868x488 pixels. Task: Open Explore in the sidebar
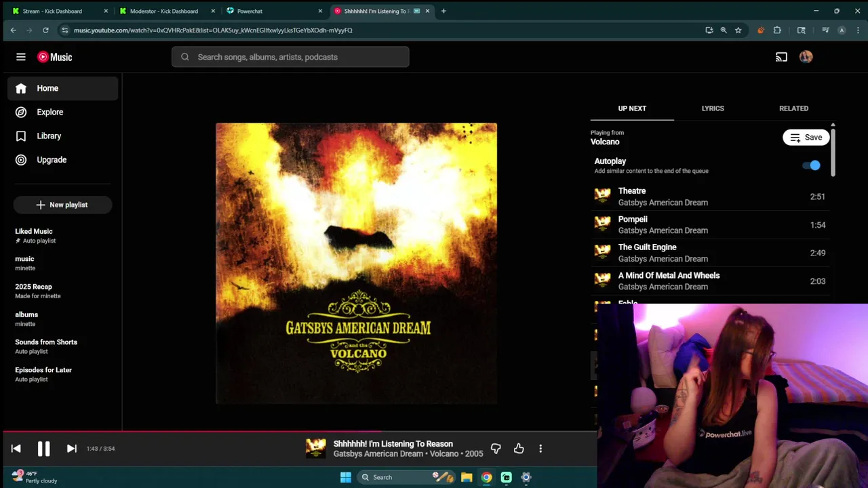click(x=63, y=112)
